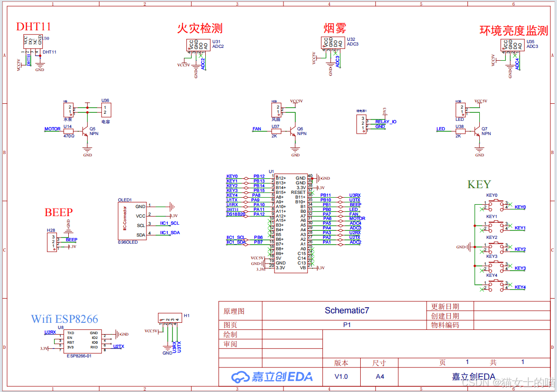Click NPN transistor Q6
The width and height of the screenshot is (557, 392).
pyautogui.click(x=292, y=132)
